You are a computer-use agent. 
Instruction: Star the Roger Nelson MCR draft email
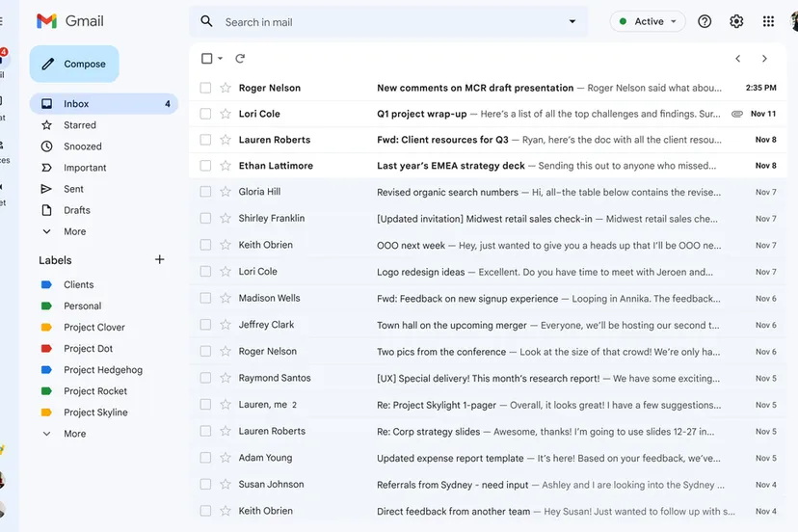tap(226, 88)
